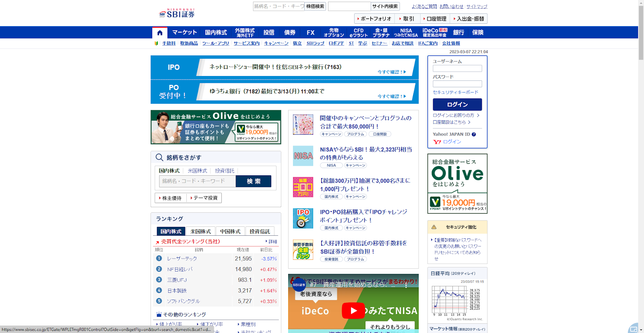Open the sidebar Olive Vポイント banner
Viewport: 644px width, 333px height.
[457, 184]
